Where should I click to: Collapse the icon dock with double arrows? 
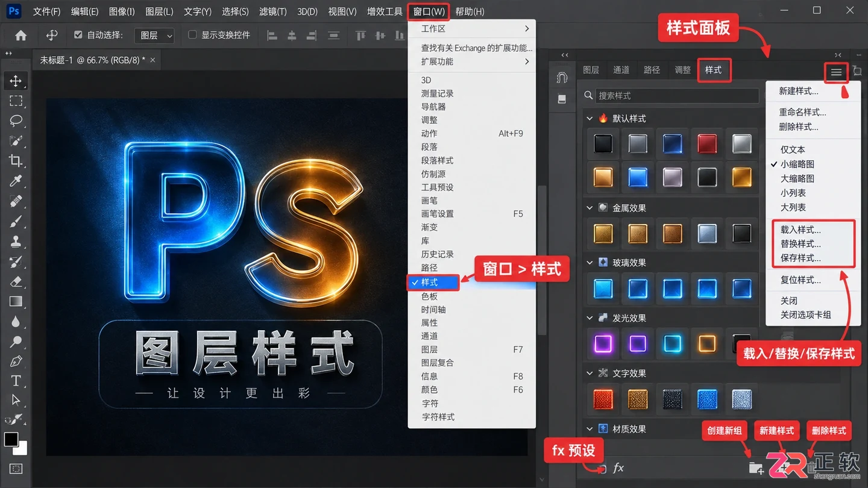tap(565, 55)
